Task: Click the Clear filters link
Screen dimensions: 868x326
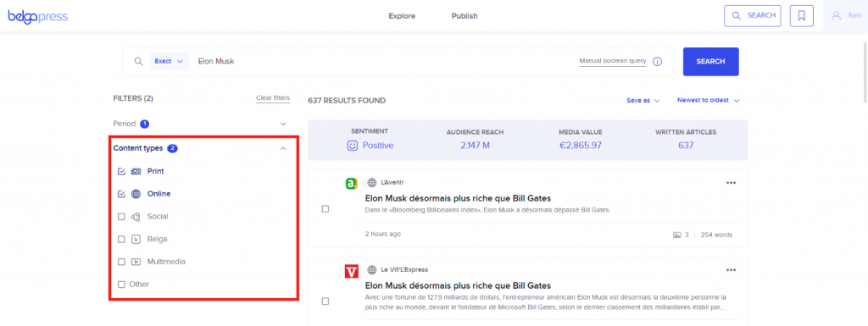Action: [272, 98]
